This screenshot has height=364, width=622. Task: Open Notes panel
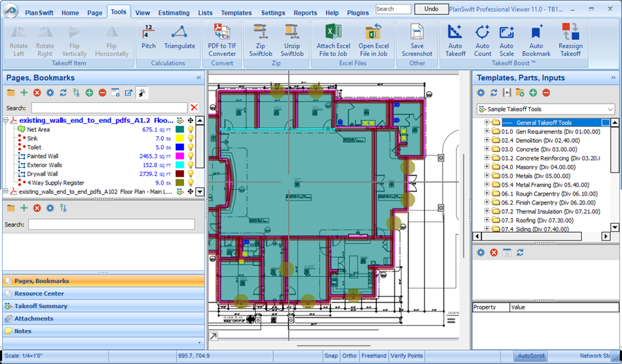104,331
